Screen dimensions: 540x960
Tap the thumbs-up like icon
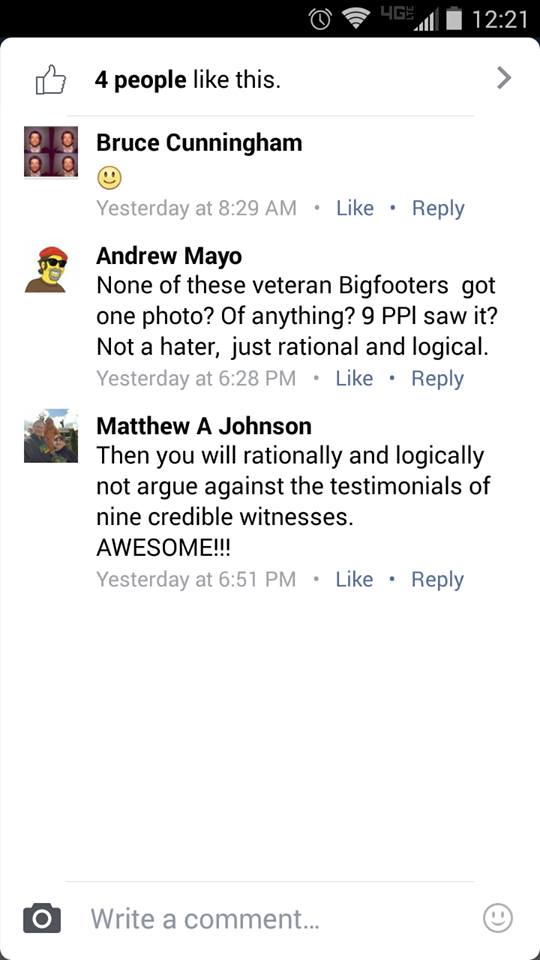tap(50, 80)
